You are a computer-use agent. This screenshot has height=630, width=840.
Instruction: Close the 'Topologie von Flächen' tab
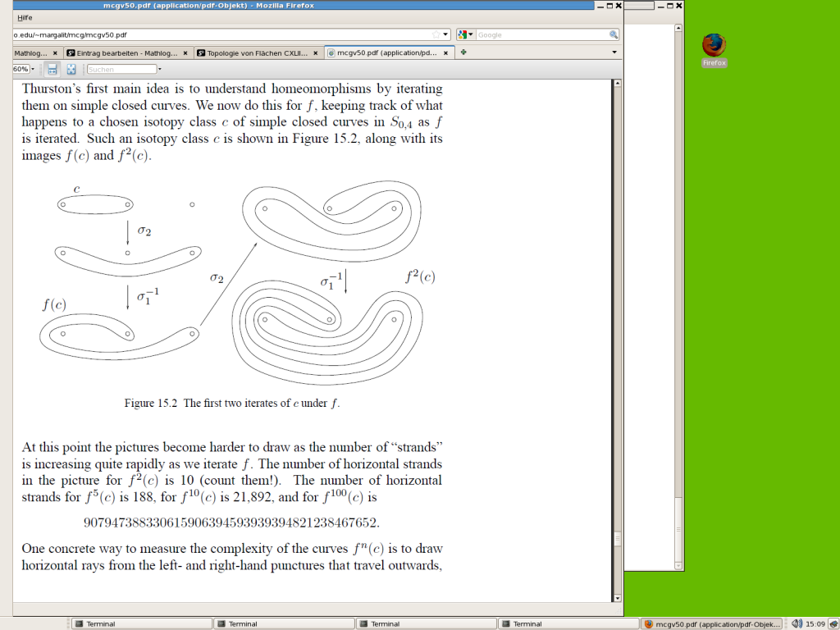(x=316, y=53)
